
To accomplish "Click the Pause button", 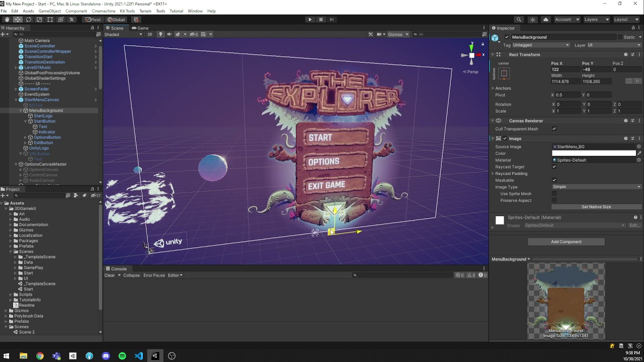I will (x=321, y=20).
